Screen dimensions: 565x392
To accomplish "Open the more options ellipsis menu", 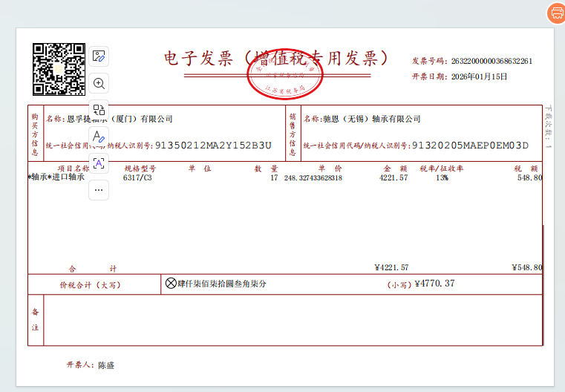I will (99, 190).
